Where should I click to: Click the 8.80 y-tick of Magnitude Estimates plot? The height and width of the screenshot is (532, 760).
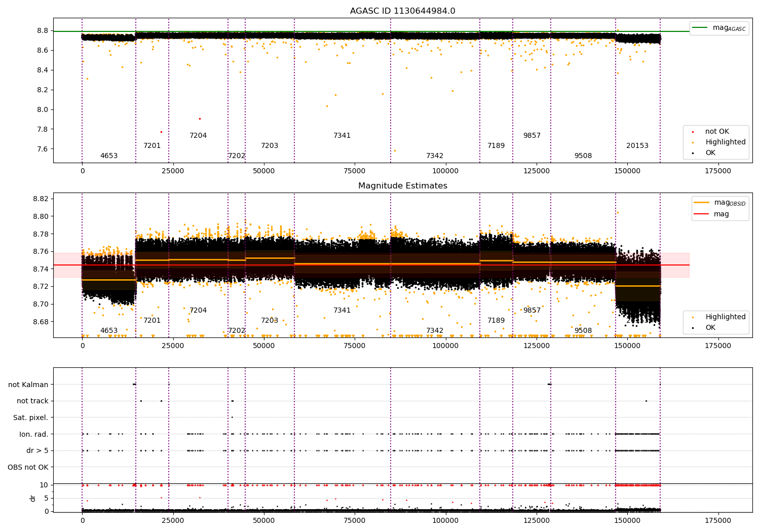pos(41,217)
